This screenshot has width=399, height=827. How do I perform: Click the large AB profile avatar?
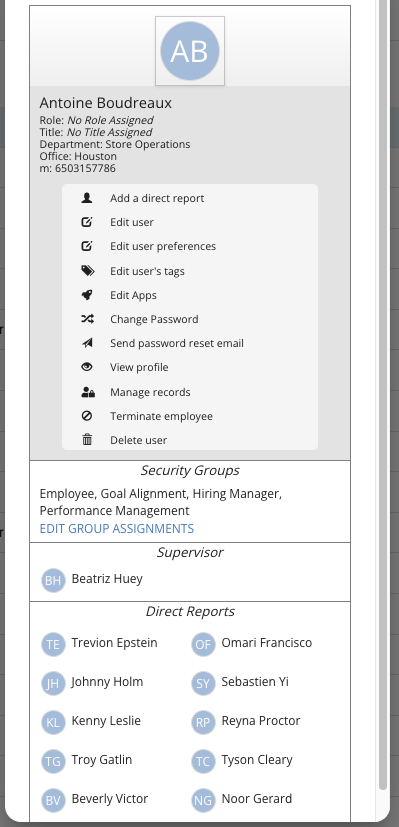coord(190,51)
